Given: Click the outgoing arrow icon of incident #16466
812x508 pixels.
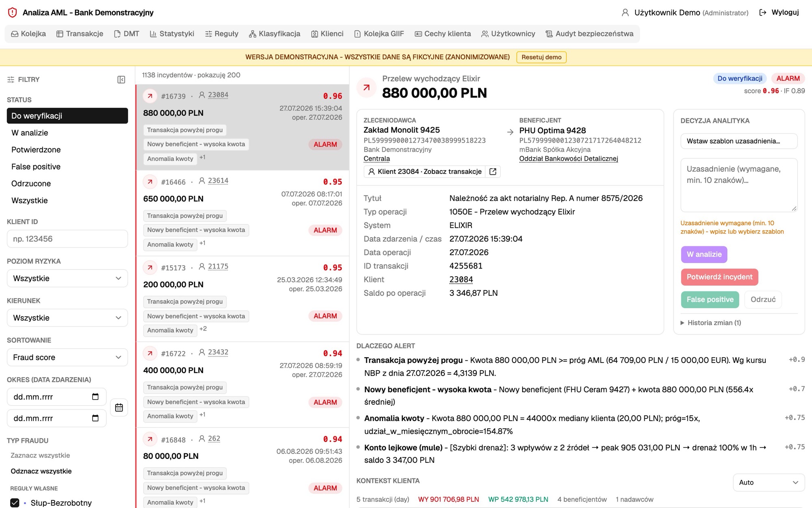Looking at the screenshot, I should point(150,182).
